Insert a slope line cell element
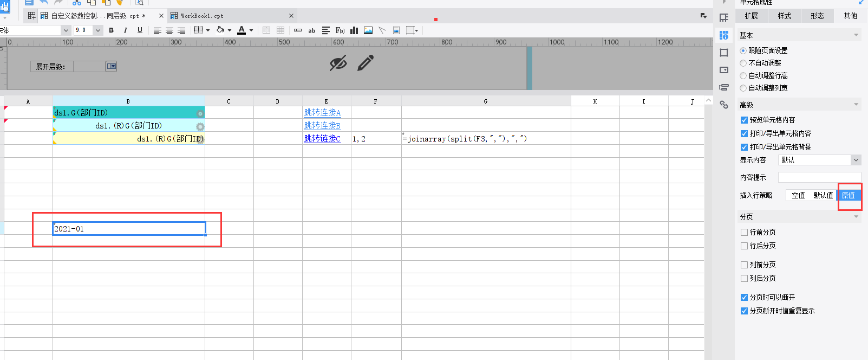This screenshot has width=868, height=360. click(x=382, y=30)
